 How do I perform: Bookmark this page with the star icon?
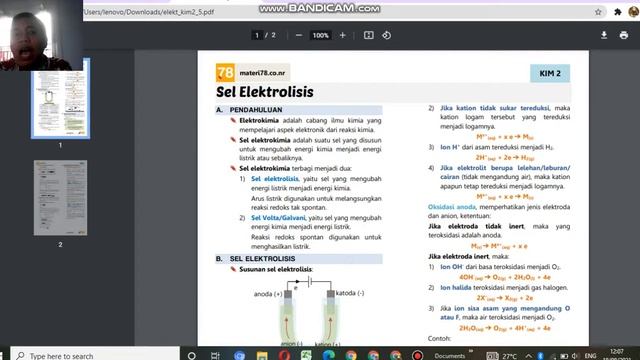(x=598, y=12)
